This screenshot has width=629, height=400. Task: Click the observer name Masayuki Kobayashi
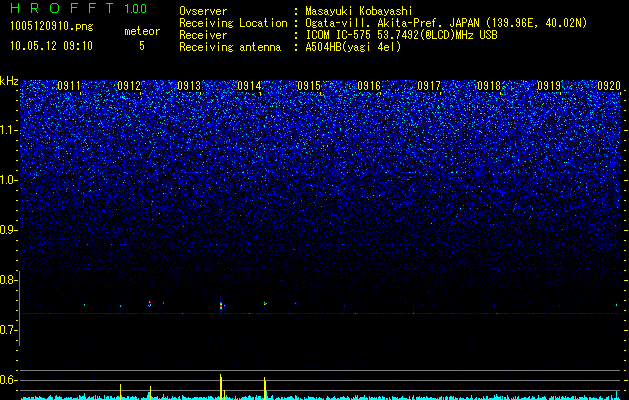[359, 11]
